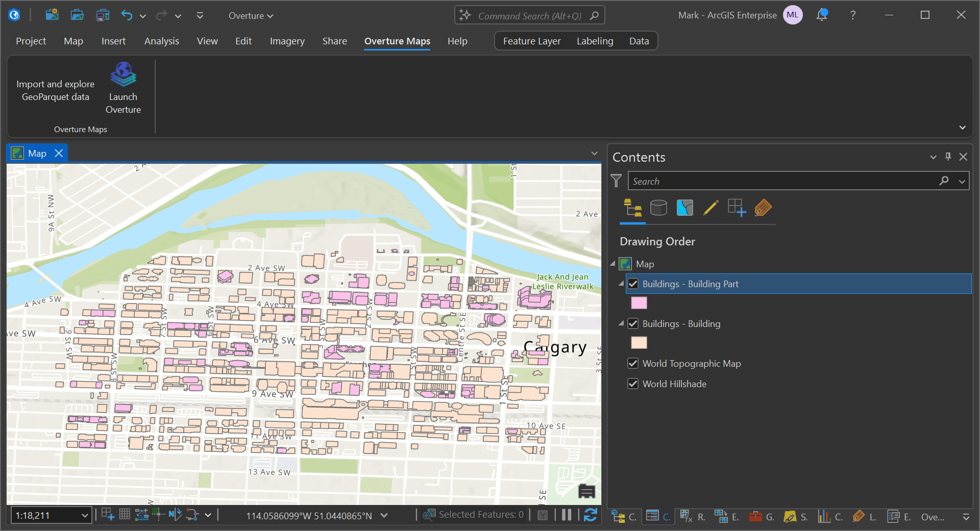The image size is (980, 531).
Task: Click Import and explore GeoParquet data
Action: pos(56,90)
